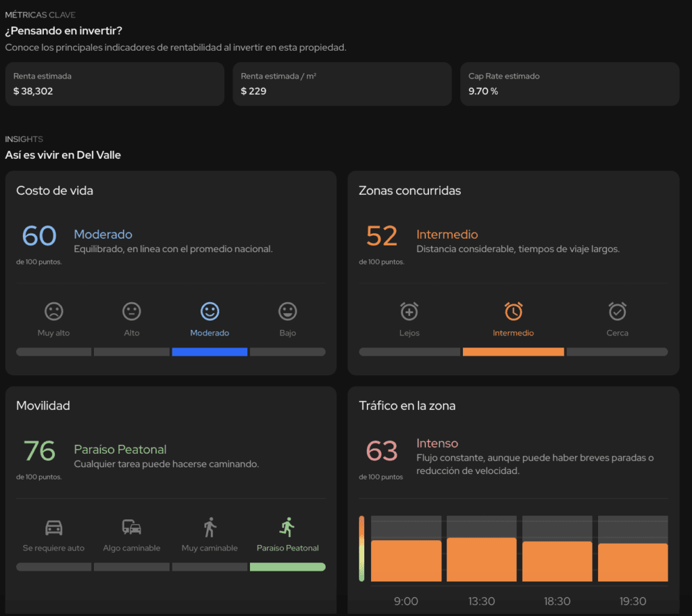Click the orange Intermedio scale segment
Image resolution: width=692 pixels, height=616 pixels.
point(514,352)
